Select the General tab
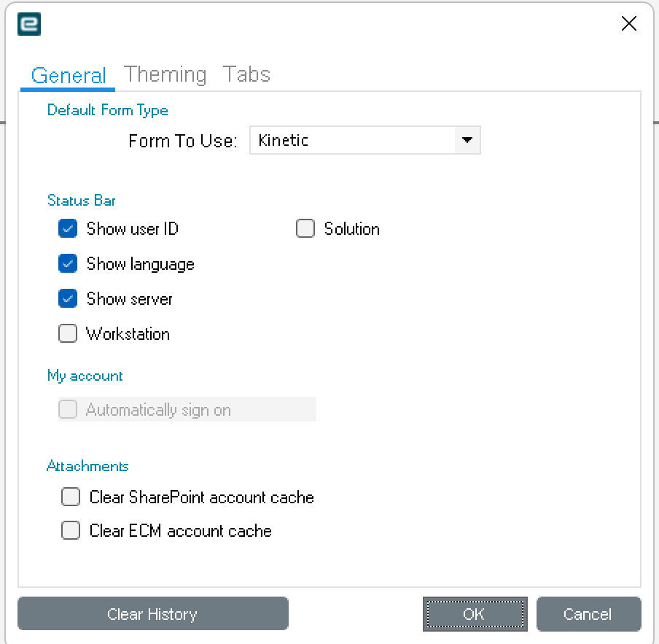The height and width of the screenshot is (644, 659). [69, 75]
